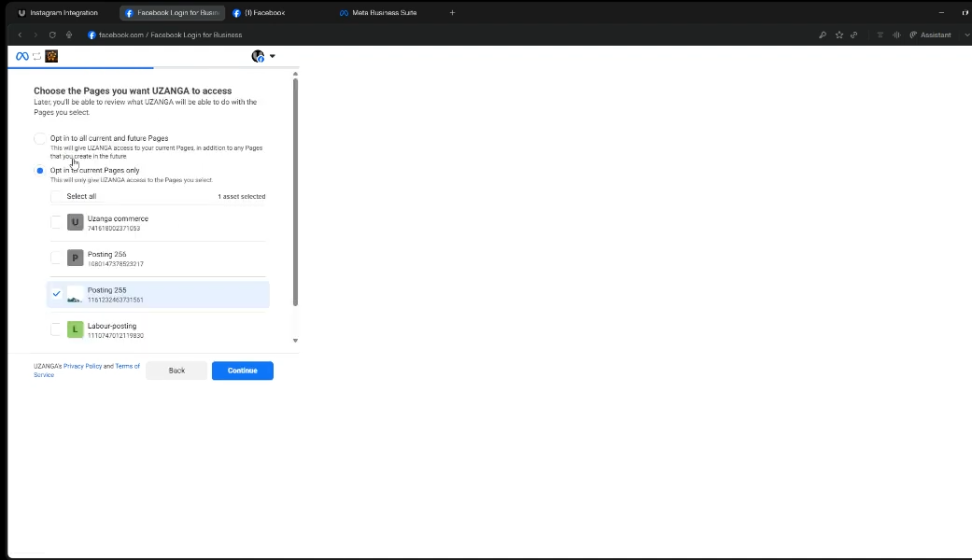Click the Posting 255 page name
This screenshot has width=972, height=560.
106,290
